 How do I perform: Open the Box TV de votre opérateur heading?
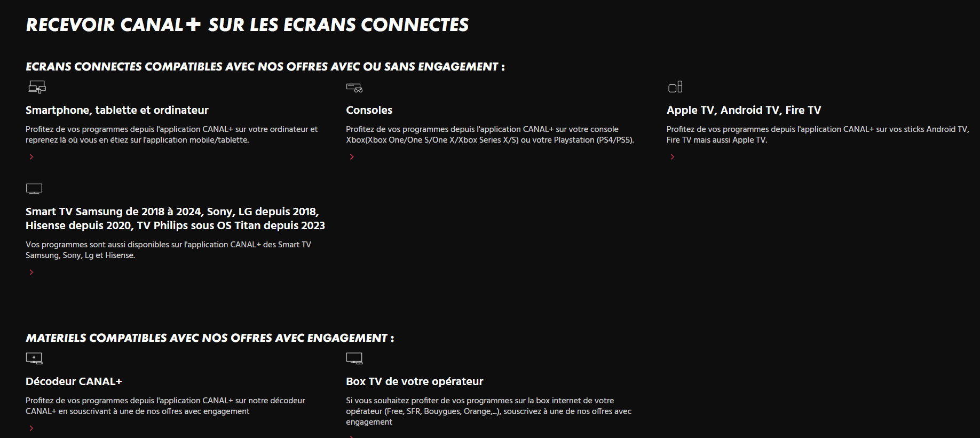[x=414, y=381]
